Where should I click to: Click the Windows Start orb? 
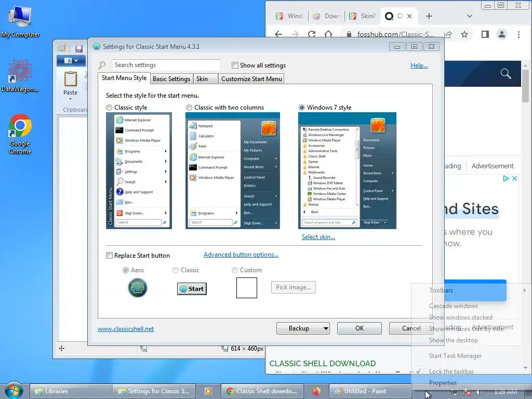tap(14, 390)
